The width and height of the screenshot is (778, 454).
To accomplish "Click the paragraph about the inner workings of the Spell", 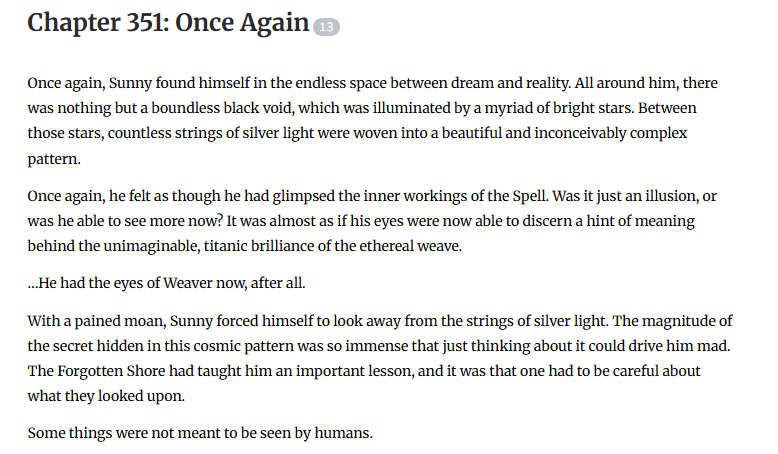I will click(372, 221).
